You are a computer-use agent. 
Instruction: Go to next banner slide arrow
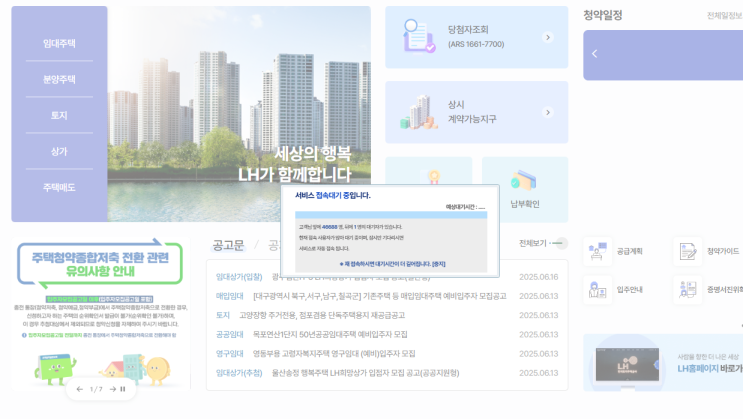tap(113, 389)
